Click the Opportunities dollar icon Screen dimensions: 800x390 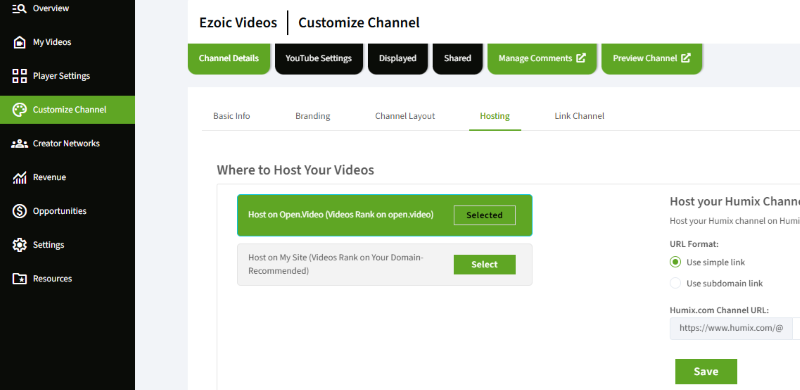19,211
